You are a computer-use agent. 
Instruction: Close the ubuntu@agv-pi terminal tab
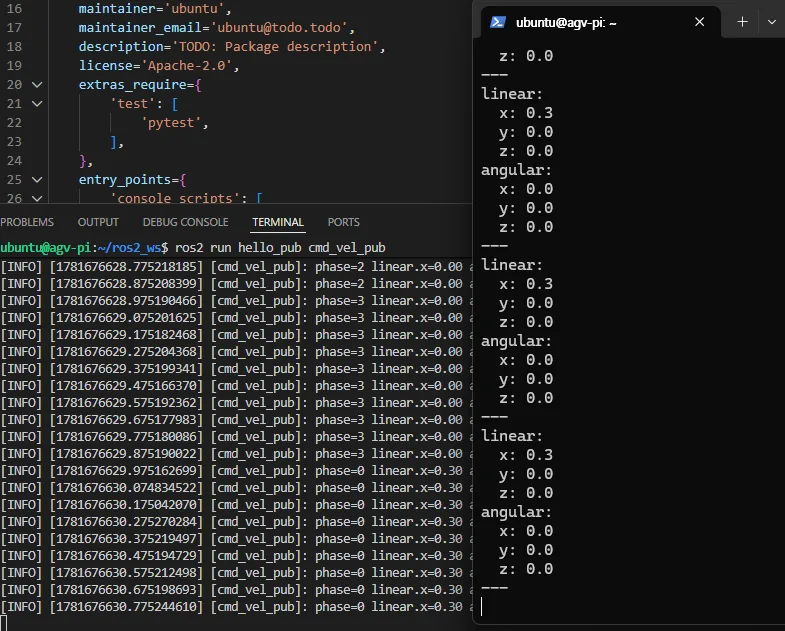pyautogui.click(x=699, y=22)
